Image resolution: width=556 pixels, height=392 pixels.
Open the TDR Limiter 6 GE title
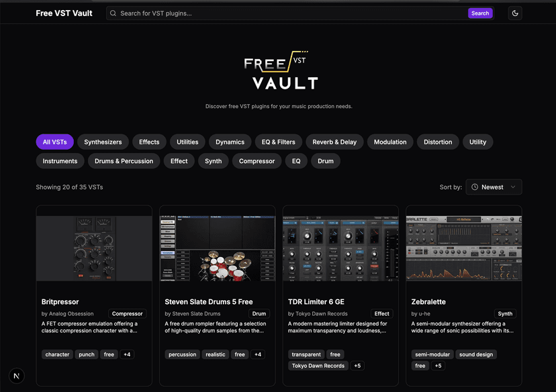pyautogui.click(x=316, y=301)
